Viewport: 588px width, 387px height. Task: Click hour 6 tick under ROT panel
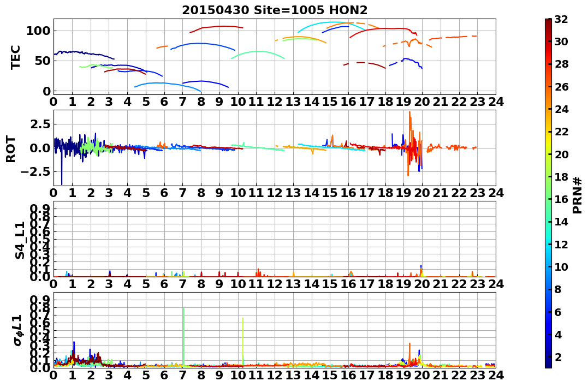pos(164,192)
